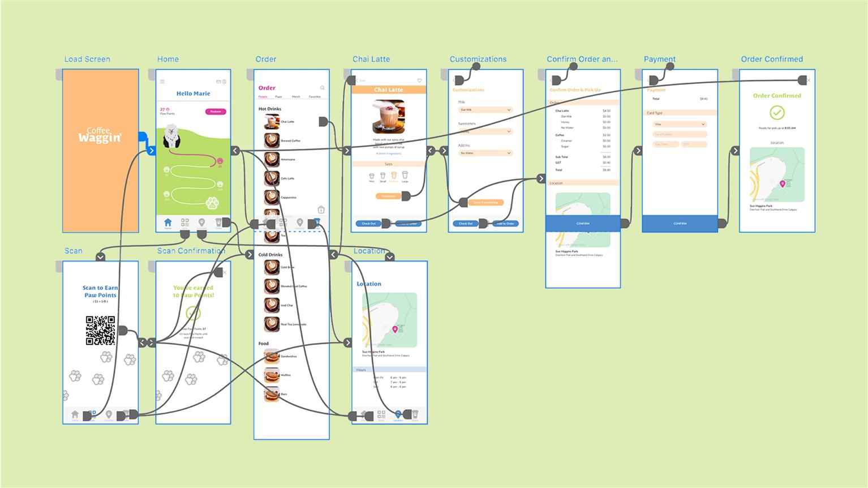Click connection arrow above Location artboard
Screen dimensions: 868x488
[x=389, y=256]
